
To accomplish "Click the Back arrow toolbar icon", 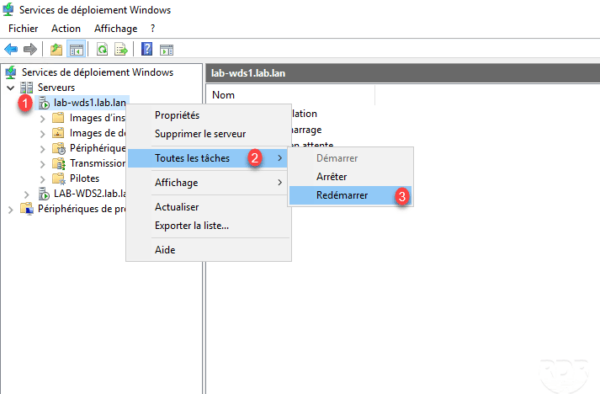I will [11, 49].
